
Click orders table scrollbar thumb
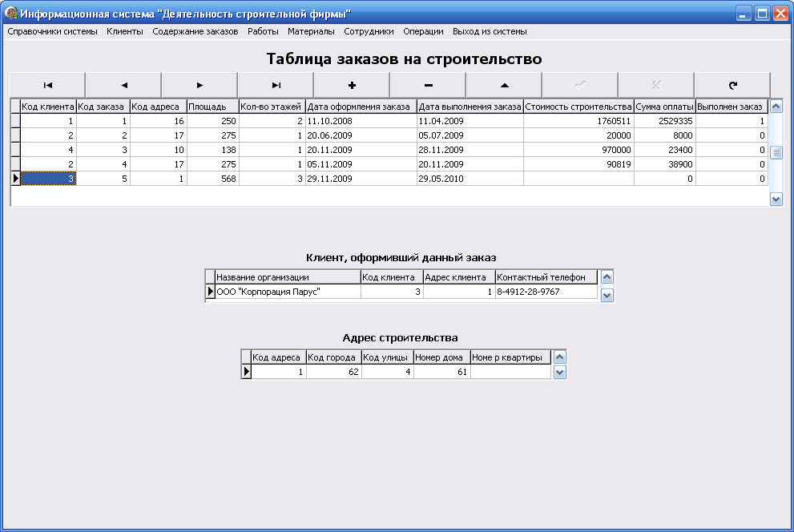776,152
